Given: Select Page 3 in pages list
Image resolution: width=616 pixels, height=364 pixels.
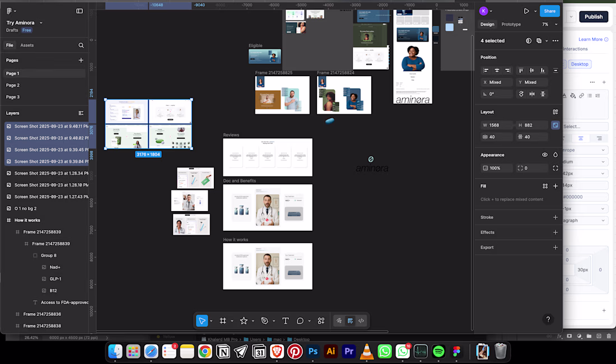Looking at the screenshot, I should coord(12,97).
